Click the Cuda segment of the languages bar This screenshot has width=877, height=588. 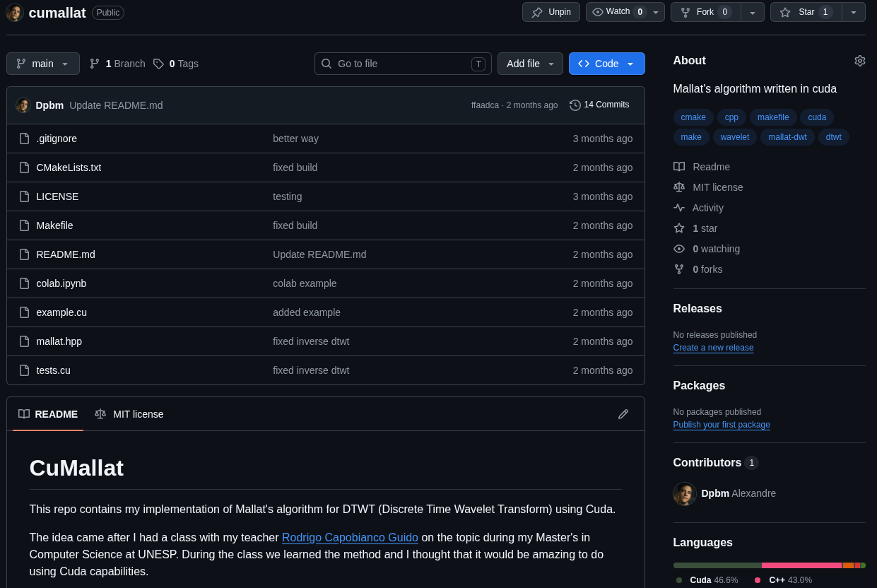(717, 565)
